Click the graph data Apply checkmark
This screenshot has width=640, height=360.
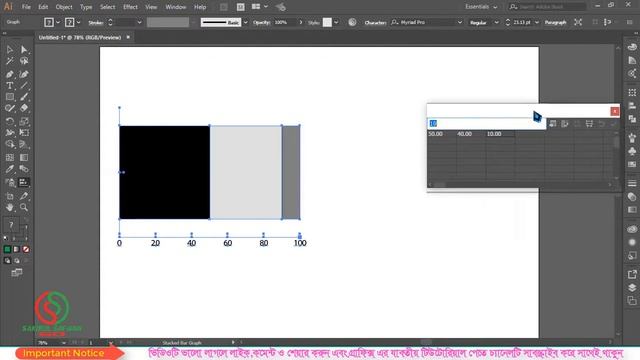pyautogui.click(x=613, y=124)
